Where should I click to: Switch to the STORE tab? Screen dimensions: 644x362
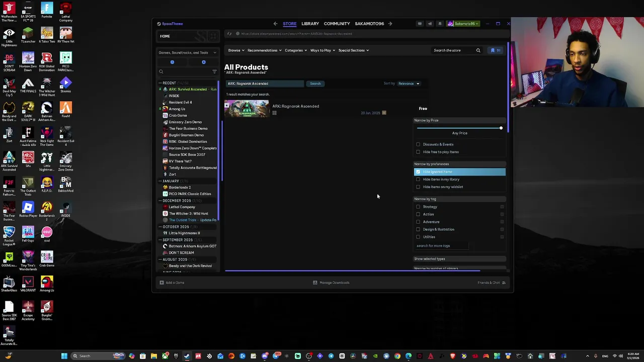(289, 24)
